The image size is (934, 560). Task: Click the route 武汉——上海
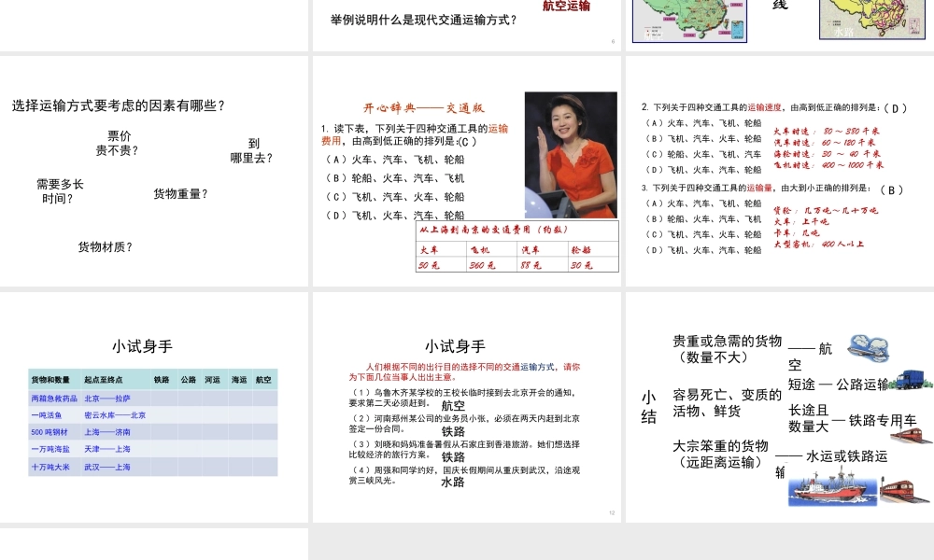[107, 468]
